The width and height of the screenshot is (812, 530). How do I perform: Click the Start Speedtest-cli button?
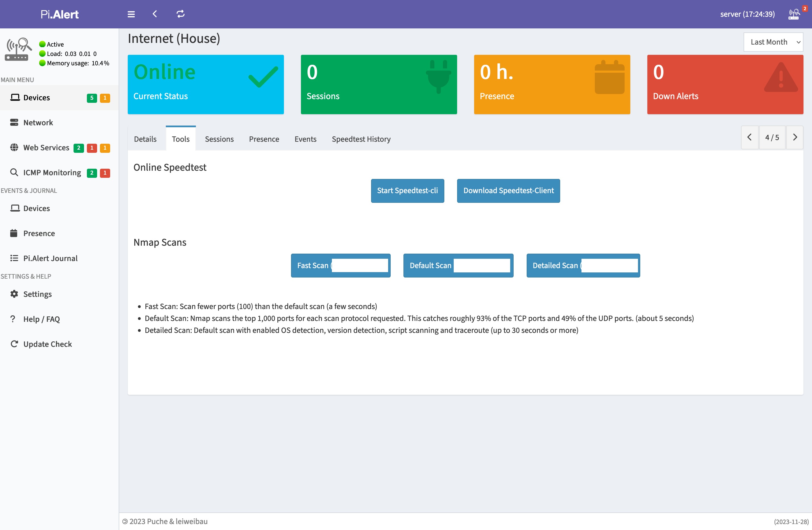407,190
